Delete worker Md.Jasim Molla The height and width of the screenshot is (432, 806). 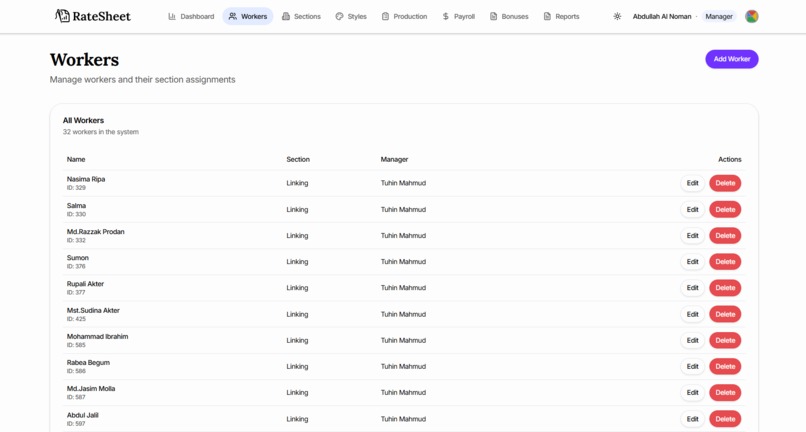click(725, 393)
